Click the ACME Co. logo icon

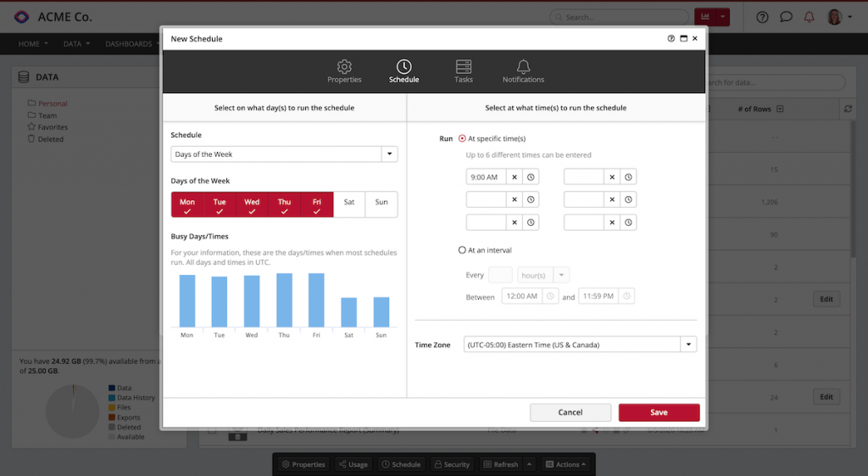pyautogui.click(x=21, y=17)
